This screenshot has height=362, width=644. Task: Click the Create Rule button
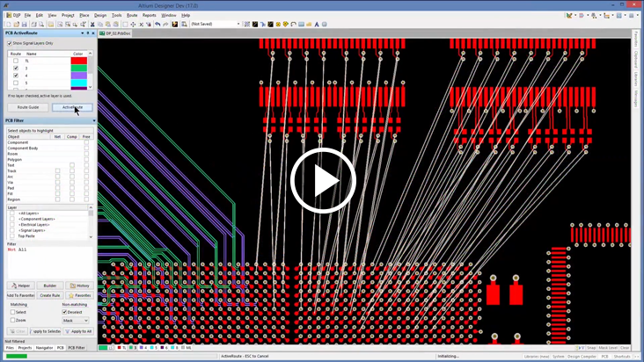point(49,295)
